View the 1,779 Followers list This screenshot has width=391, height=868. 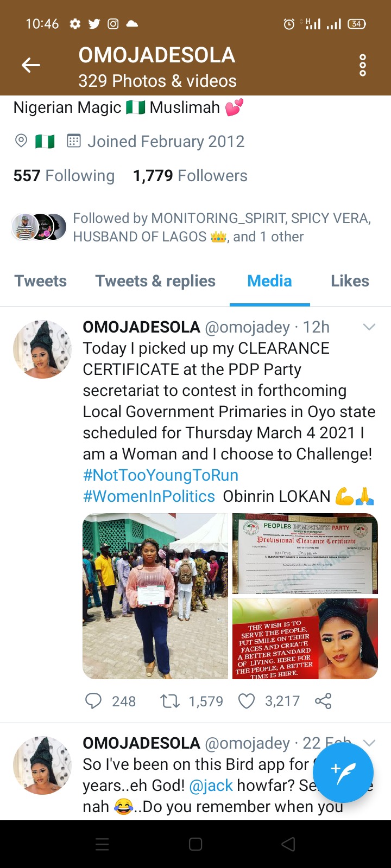190,176
